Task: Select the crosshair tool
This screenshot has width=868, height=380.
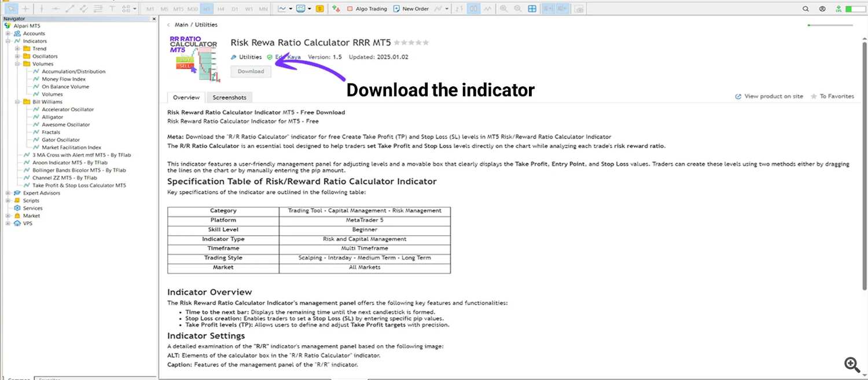Action: pyautogui.click(x=25, y=9)
